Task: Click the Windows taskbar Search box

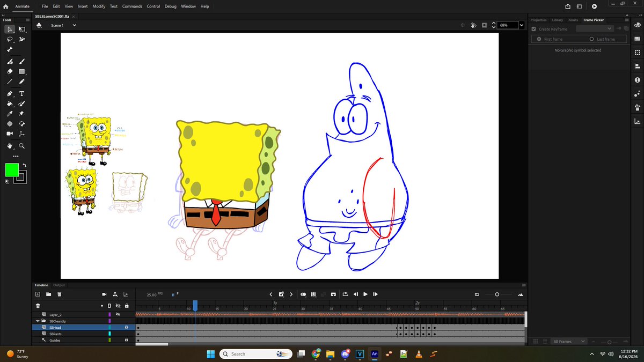Action: pyautogui.click(x=255, y=354)
